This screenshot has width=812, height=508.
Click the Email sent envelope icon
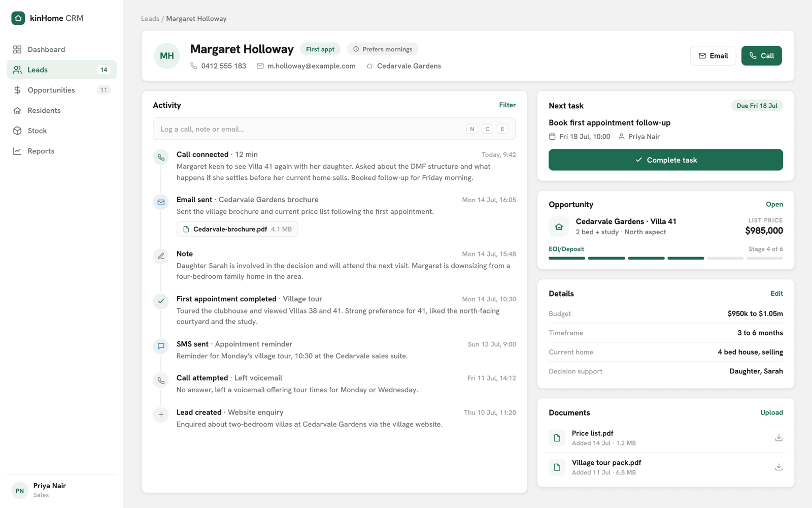161,202
